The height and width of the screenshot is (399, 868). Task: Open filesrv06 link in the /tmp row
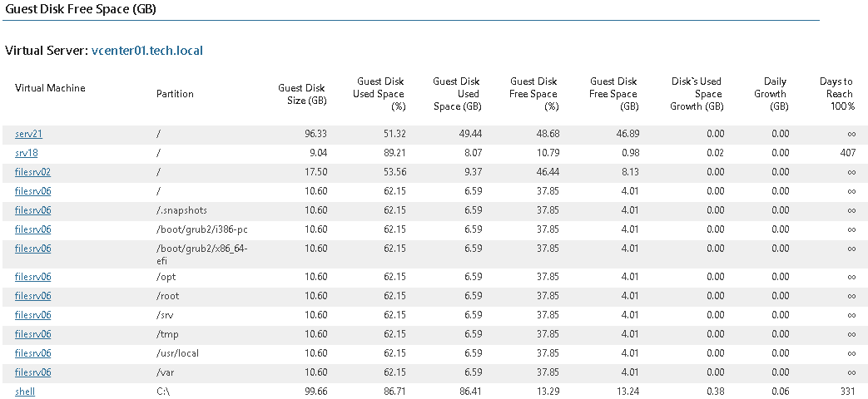coord(32,334)
